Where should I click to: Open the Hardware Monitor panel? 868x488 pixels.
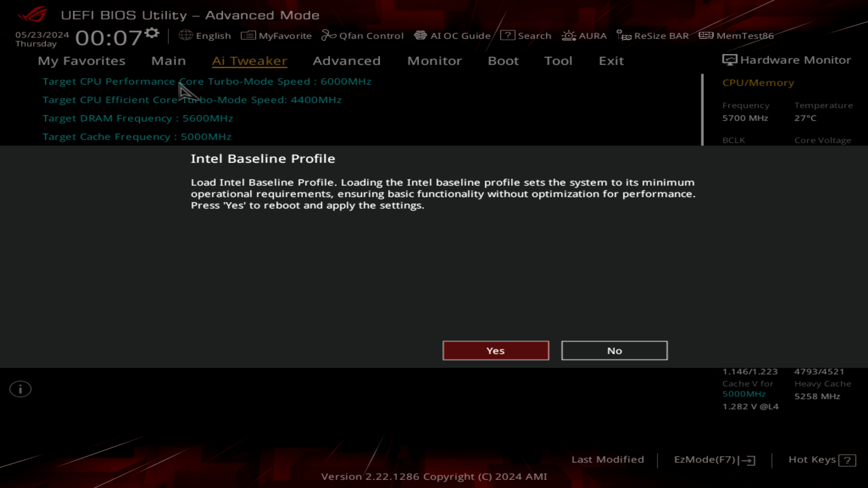pos(787,60)
